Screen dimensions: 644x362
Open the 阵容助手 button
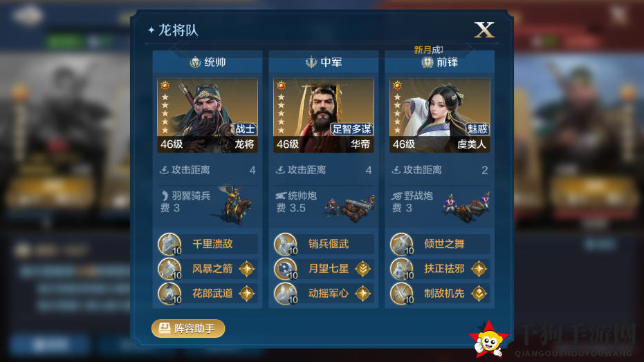click(188, 328)
